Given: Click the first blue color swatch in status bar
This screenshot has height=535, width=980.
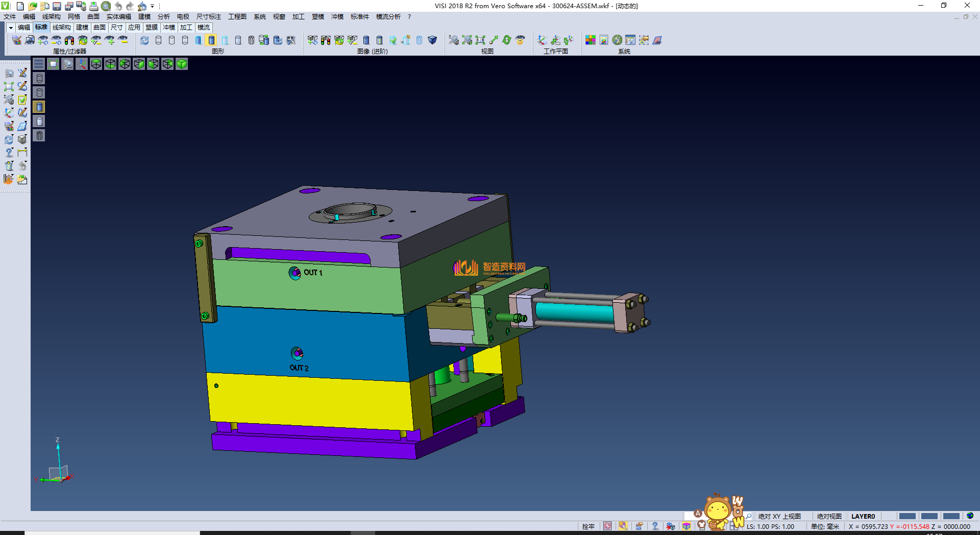Looking at the screenshot, I should click(907, 516).
